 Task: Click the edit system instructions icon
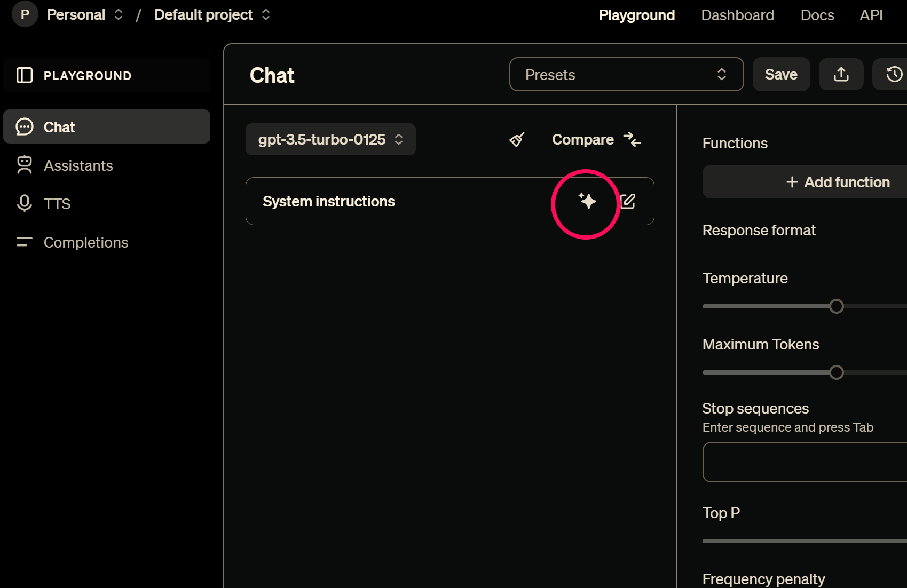click(628, 201)
